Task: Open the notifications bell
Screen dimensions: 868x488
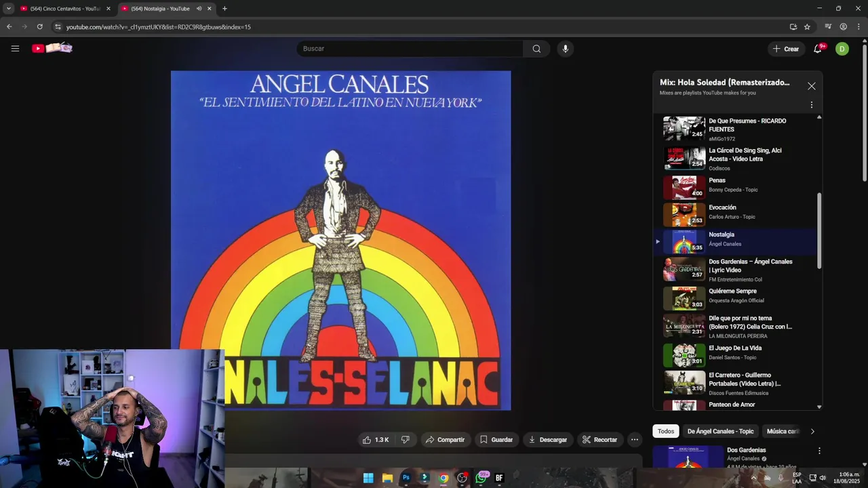Action: tap(818, 49)
